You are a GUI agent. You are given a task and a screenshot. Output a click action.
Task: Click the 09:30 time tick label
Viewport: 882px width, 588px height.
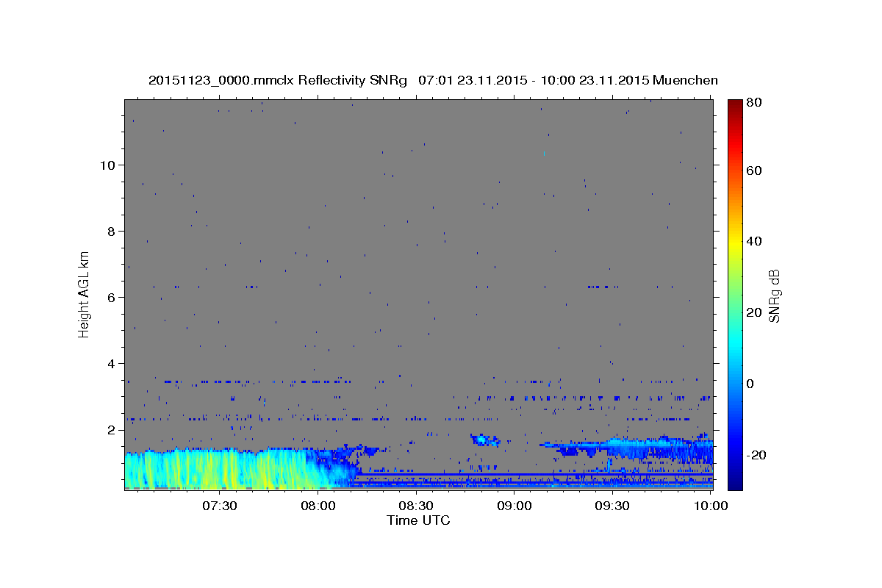point(612,506)
